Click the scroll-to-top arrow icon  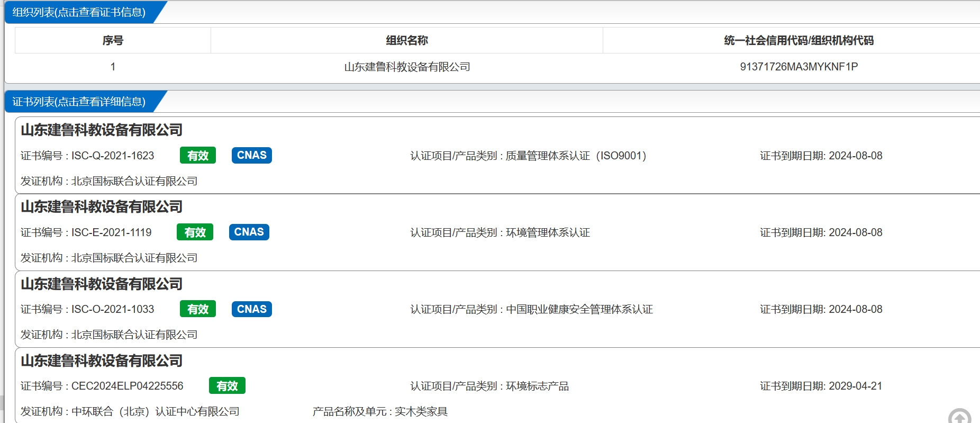(x=959, y=416)
